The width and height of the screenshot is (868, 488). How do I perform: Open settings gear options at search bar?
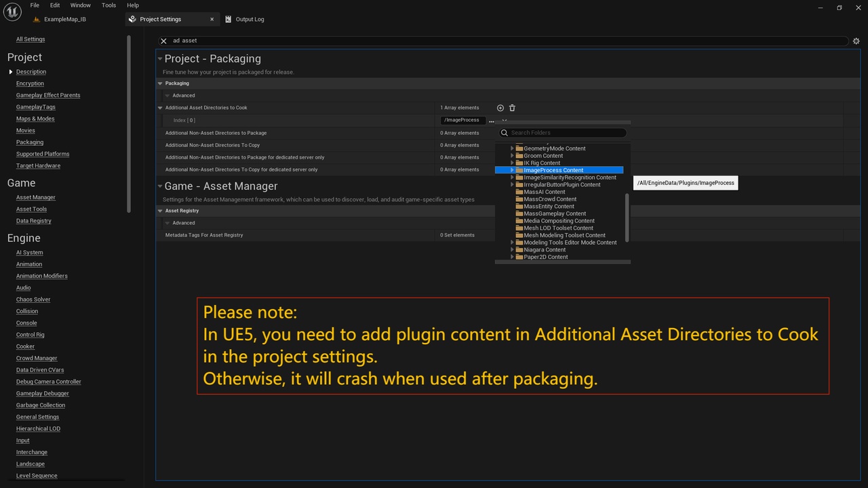pos(856,41)
